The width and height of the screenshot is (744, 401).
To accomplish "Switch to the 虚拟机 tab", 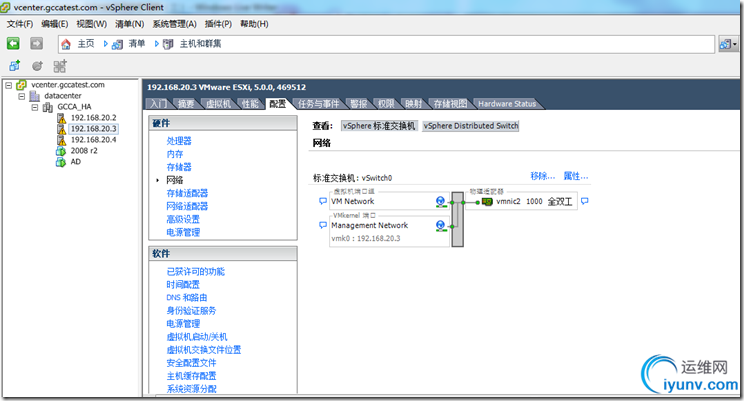I will 219,104.
